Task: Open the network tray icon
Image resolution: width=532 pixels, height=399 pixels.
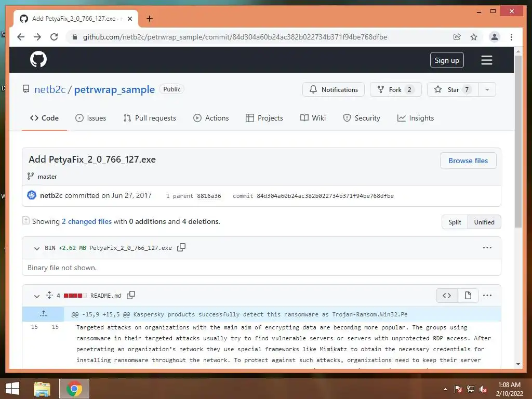Action: [x=471, y=389]
